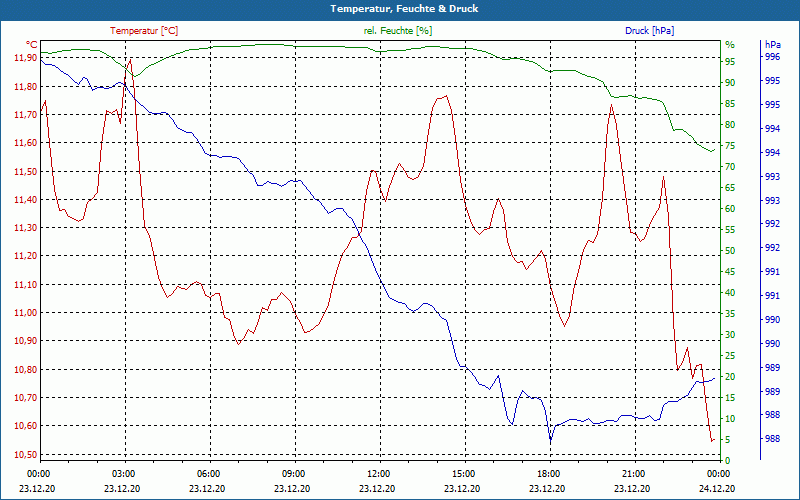This screenshot has width=800, height=500.
Task: Click the green 55 humidity axis value
Action: coord(730,230)
